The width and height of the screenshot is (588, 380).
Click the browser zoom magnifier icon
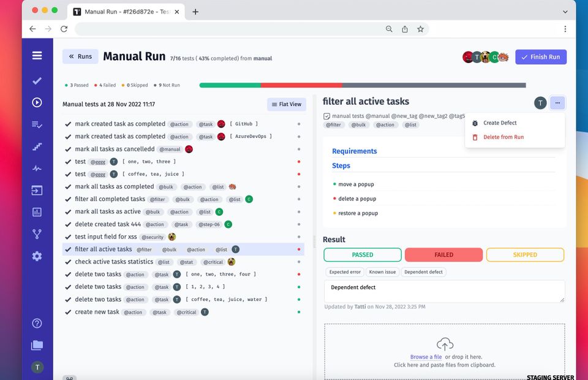[x=389, y=29]
